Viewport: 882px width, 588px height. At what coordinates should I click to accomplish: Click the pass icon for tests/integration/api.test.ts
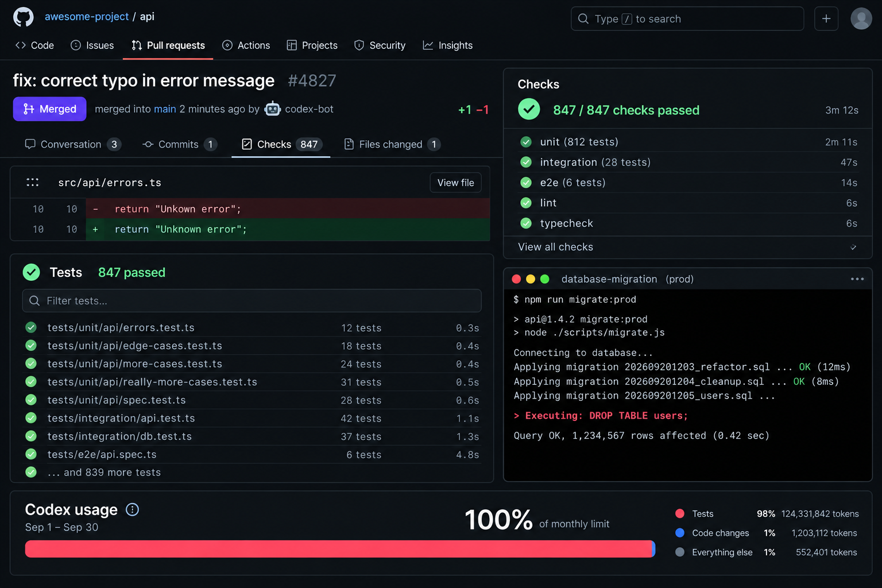(31, 418)
